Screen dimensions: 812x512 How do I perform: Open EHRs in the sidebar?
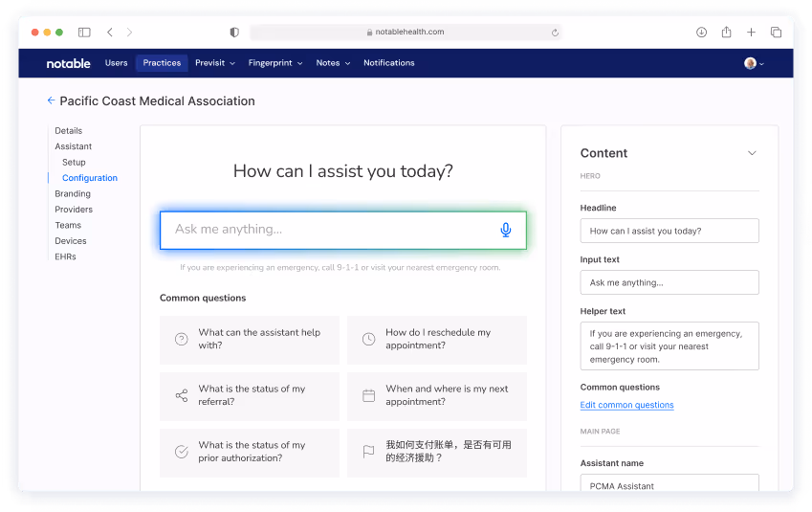[x=65, y=256]
